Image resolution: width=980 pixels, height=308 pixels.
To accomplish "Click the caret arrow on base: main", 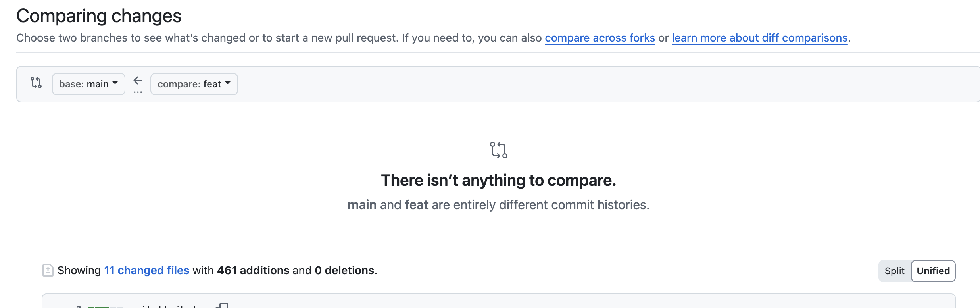I will pos(115,83).
